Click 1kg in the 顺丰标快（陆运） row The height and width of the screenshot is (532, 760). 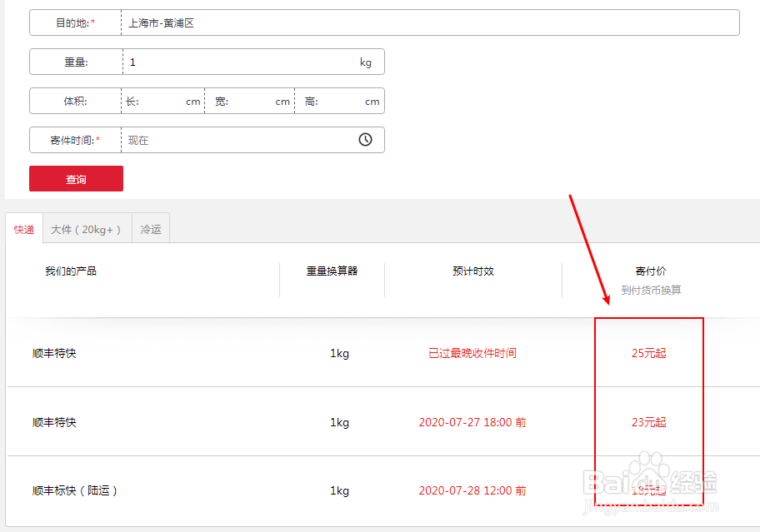[339, 490]
